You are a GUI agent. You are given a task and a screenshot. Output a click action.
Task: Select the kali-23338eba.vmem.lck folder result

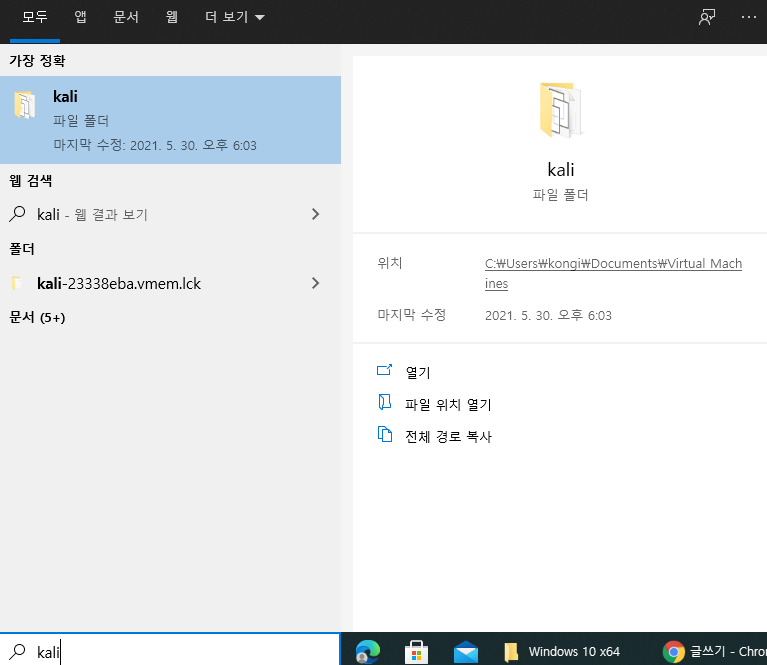[170, 283]
